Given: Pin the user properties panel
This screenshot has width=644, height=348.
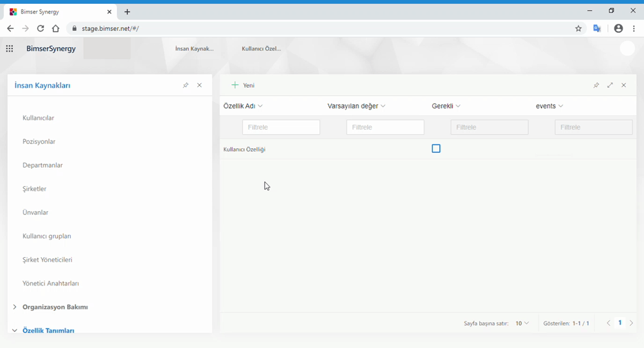Looking at the screenshot, I should click(596, 85).
